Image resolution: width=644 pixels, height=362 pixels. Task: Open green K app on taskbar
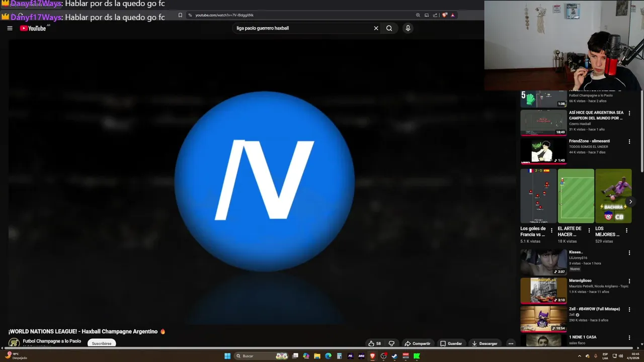pos(417,356)
